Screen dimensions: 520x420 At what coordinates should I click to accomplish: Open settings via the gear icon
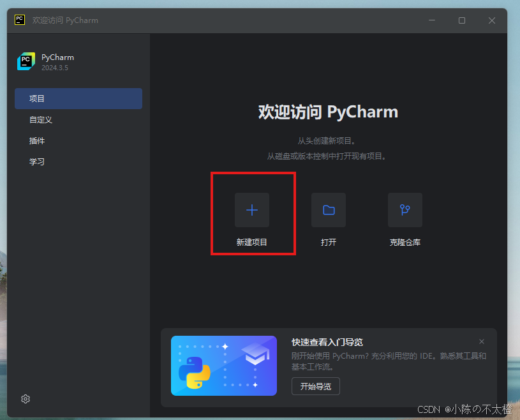click(26, 399)
